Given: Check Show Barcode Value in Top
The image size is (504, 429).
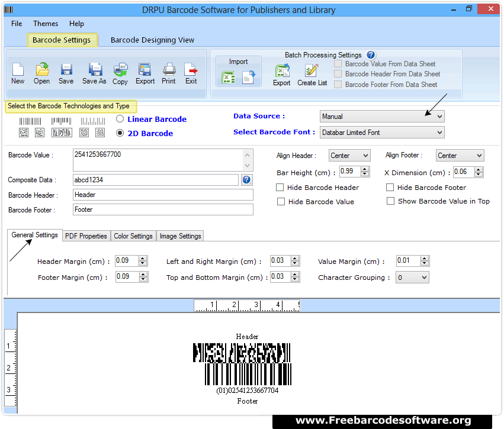Looking at the screenshot, I should click(x=390, y=201).
